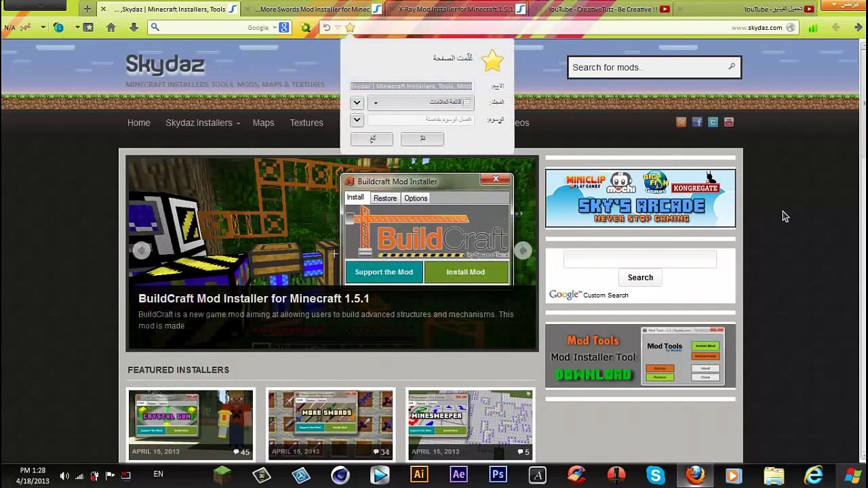Click the Google Custom Search button
Image resolution: width=868 pixels, height=488 pixels.
coord(640,277)
